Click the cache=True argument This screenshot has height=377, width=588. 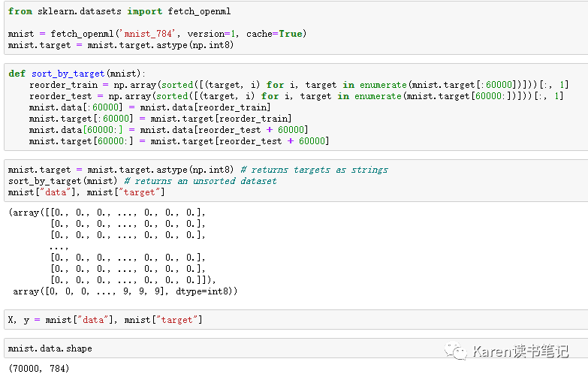tap(274, 34)
